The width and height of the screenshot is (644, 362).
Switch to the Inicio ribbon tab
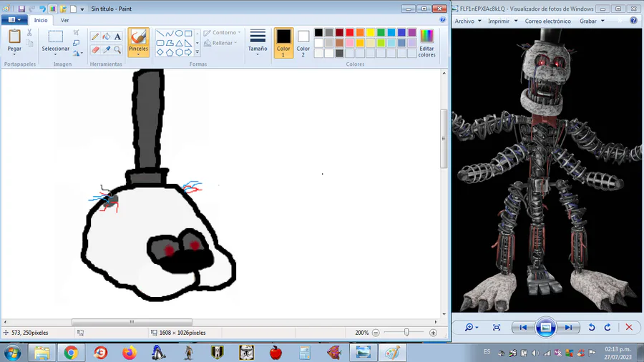pyautogui.click(x=41, y=20)
